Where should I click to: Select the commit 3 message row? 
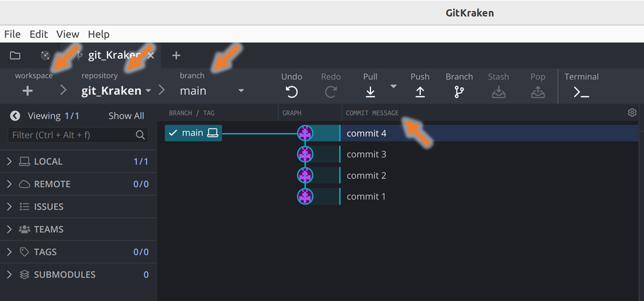(x=490, y=155)
